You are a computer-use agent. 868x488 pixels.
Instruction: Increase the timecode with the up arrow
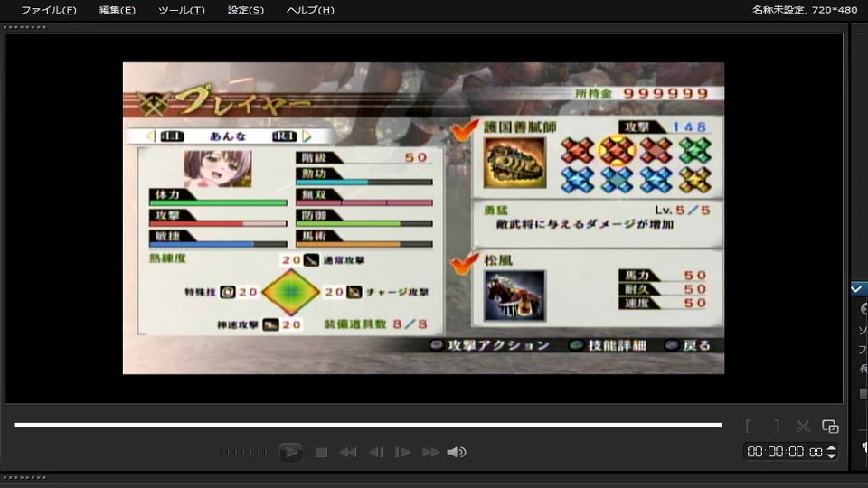831,448
